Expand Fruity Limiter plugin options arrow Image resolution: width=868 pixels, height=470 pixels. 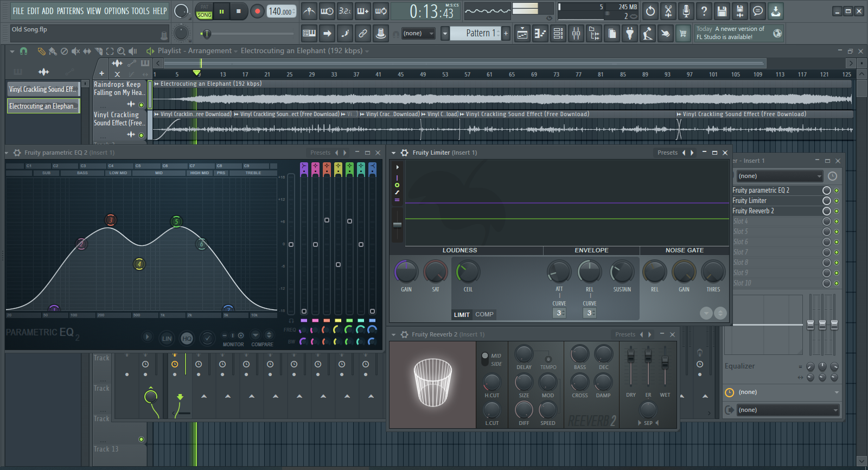(x=393, y=153)
